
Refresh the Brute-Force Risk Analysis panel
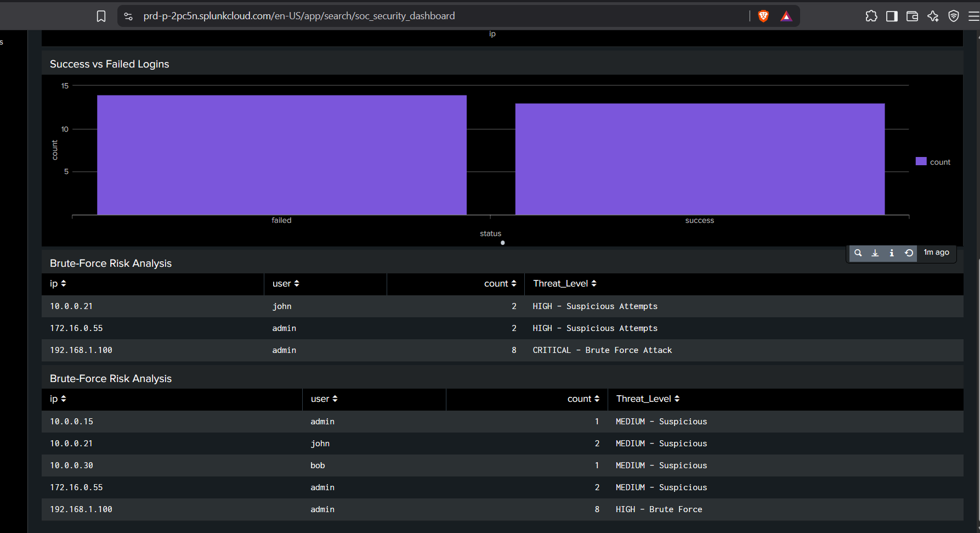click(909, 253)
